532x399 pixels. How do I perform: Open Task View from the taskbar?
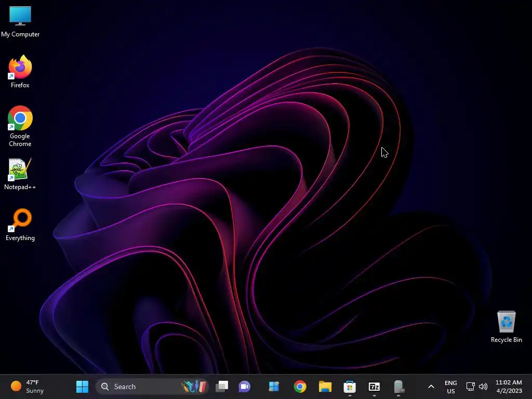coord(222,387)
